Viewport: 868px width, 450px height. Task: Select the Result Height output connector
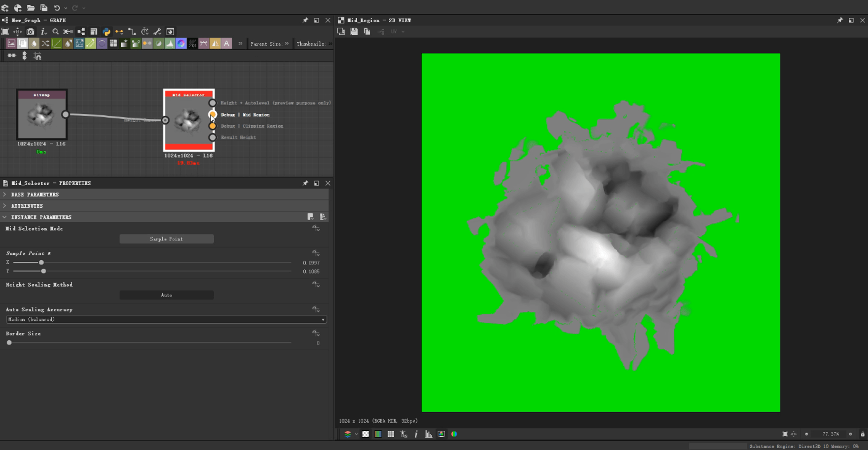coord(213,137)
